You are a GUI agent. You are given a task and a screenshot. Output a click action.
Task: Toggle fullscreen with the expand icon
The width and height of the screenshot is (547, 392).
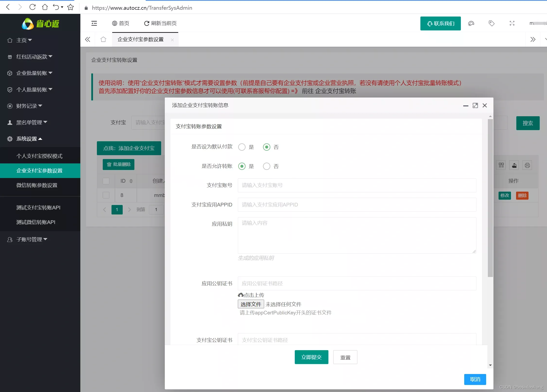tap(512, 23)
